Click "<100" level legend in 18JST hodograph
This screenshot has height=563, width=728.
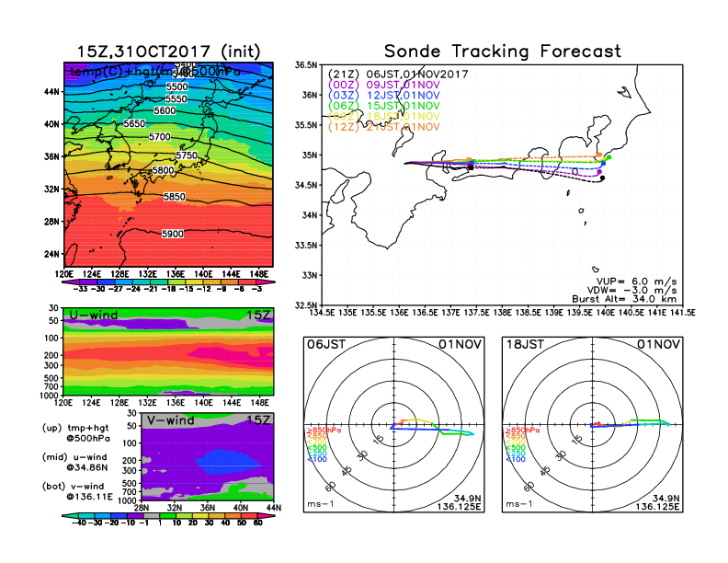tap(516, 459)
